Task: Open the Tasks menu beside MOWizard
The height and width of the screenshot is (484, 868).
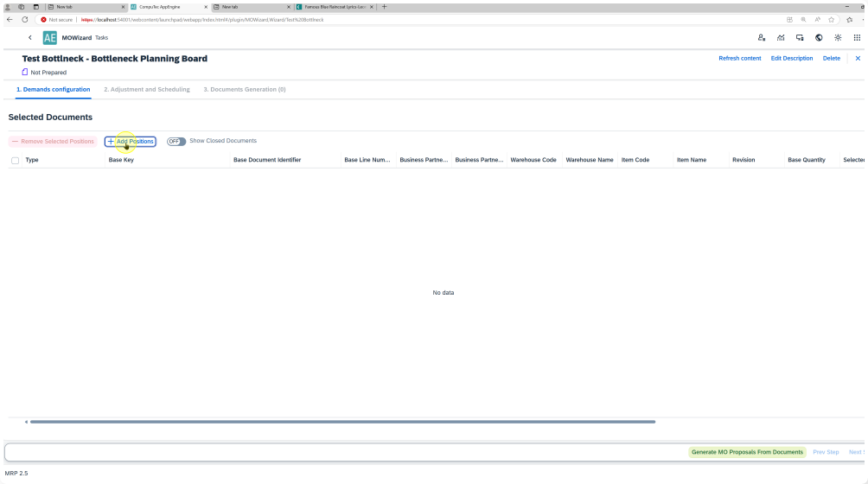Action: tap(102, 38)
